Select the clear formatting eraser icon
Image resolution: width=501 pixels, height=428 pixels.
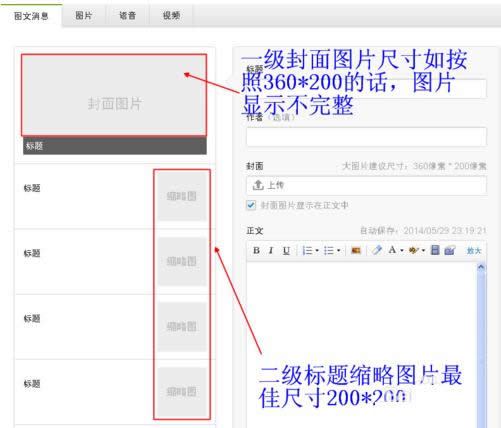[377, 250]
